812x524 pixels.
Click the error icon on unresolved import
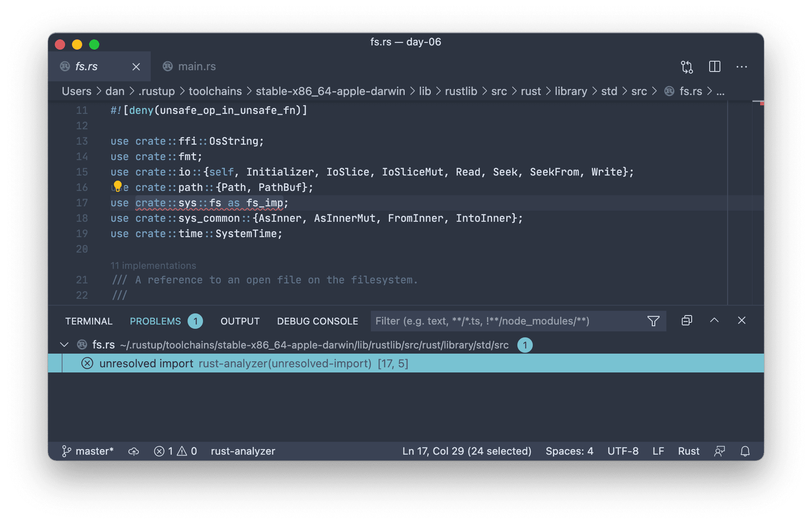click(x=87, y=363)
